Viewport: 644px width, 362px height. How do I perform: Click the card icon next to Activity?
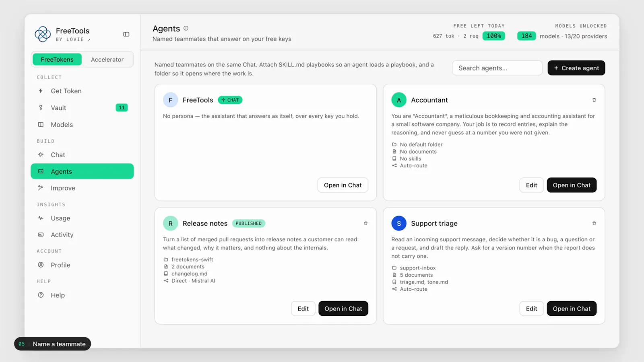pos(41,234)
